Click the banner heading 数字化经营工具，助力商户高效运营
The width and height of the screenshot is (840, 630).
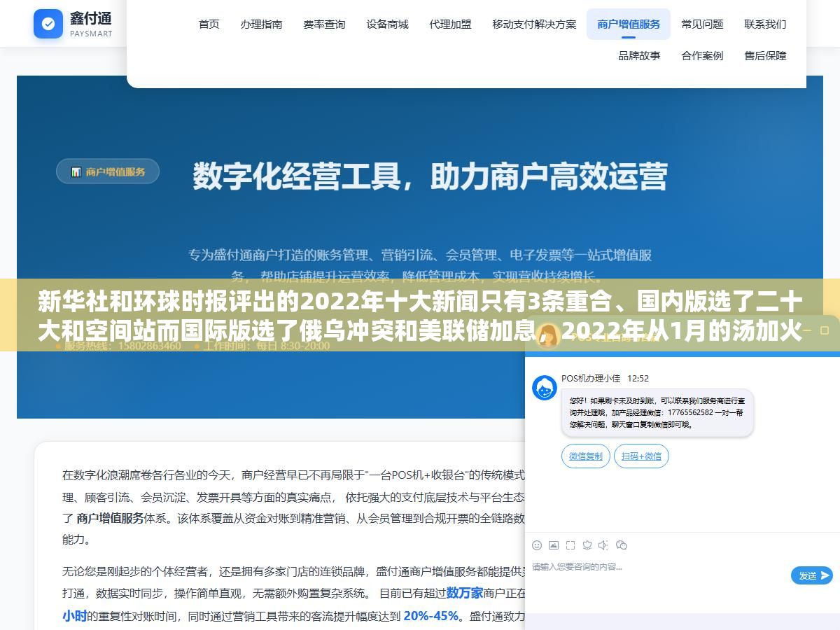click(x=430, y=176)
